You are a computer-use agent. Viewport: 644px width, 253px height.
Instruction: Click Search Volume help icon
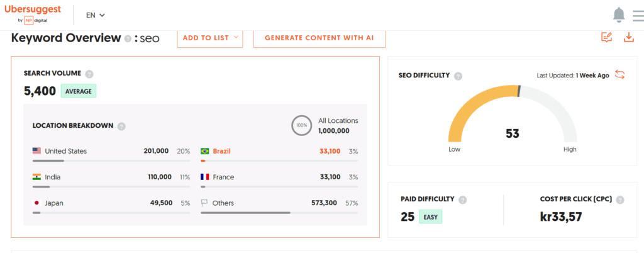pos(89,74)
